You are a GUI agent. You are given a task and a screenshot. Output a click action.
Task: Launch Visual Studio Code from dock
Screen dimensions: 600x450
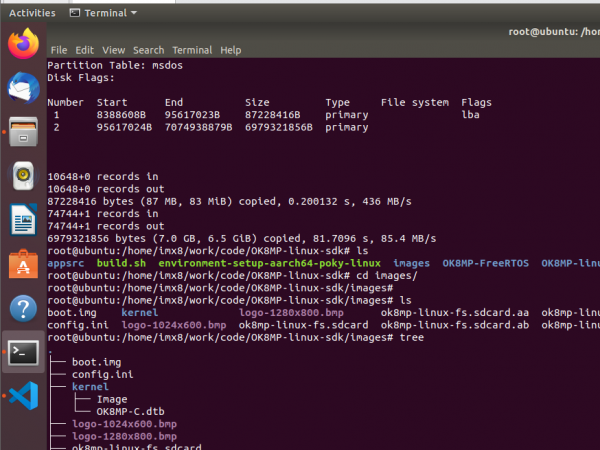(23, 396)
